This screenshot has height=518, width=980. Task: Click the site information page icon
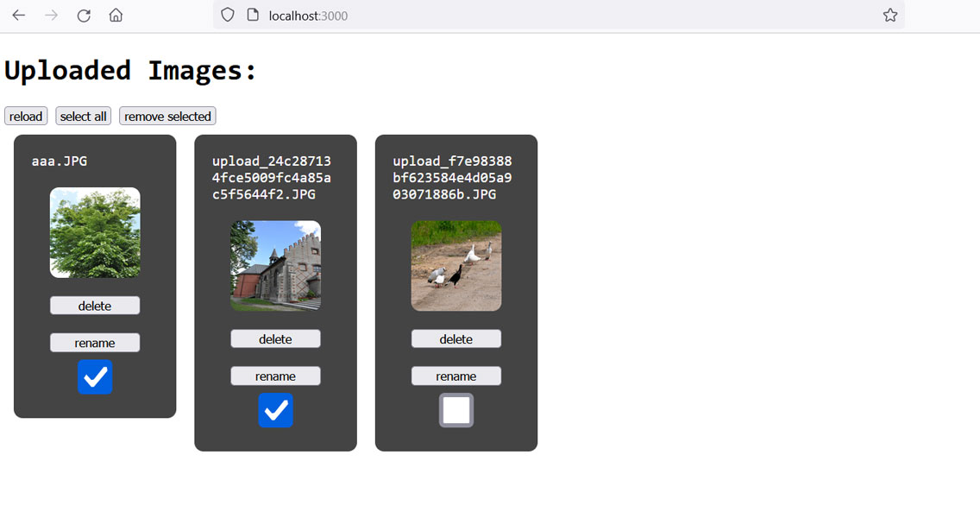click(x=252, y=16)
